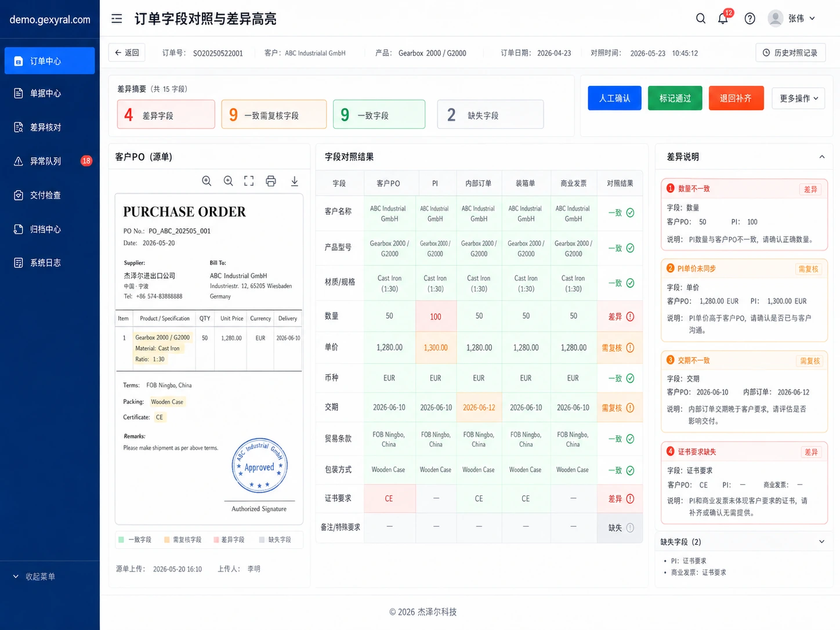Expand the 缺失字段 (2) section
The image size is (840, 630).
point(822,542)
